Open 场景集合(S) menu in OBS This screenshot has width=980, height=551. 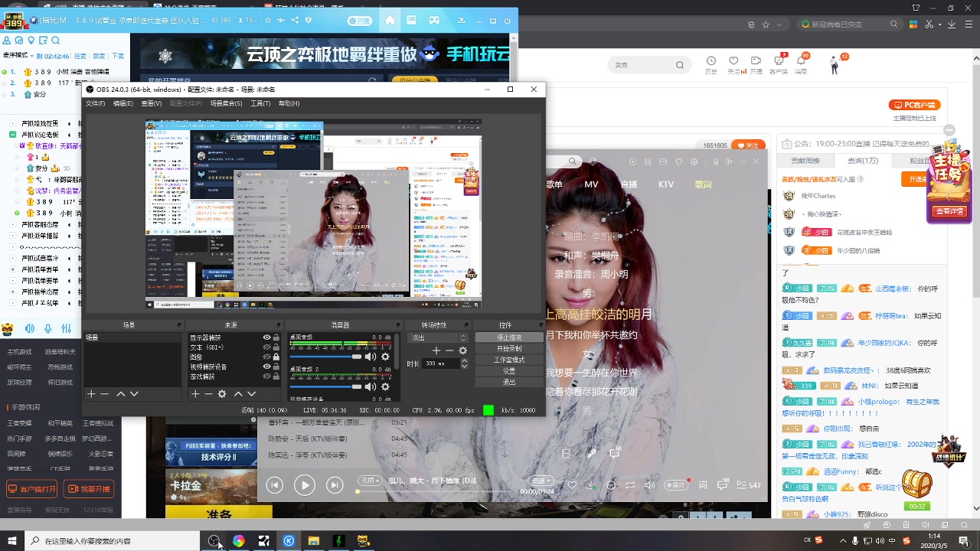[226, 103]
